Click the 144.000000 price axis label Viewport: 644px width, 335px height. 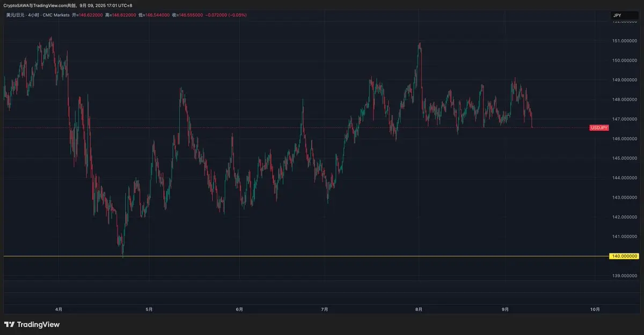[625, 178]
